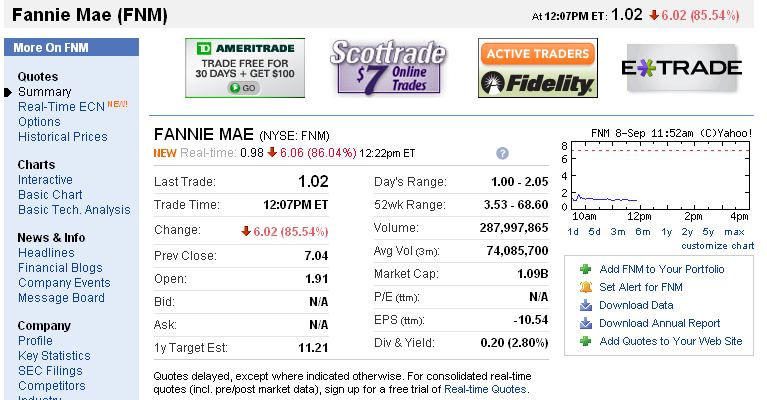Open the Options link in sidebar
The height and width of the screenshot is (400, 767).
click(39, 122)
